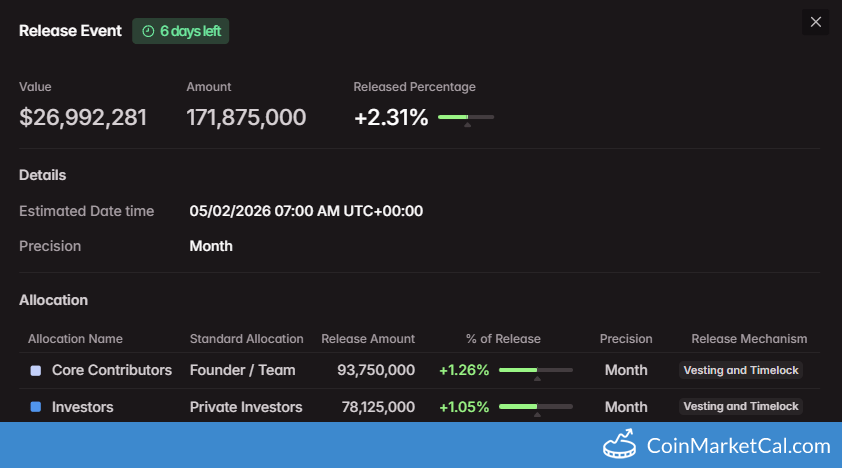Select the Investors allocation name
Image resolution: width=842 pixels, height=468 pixels.
(82, 407)
